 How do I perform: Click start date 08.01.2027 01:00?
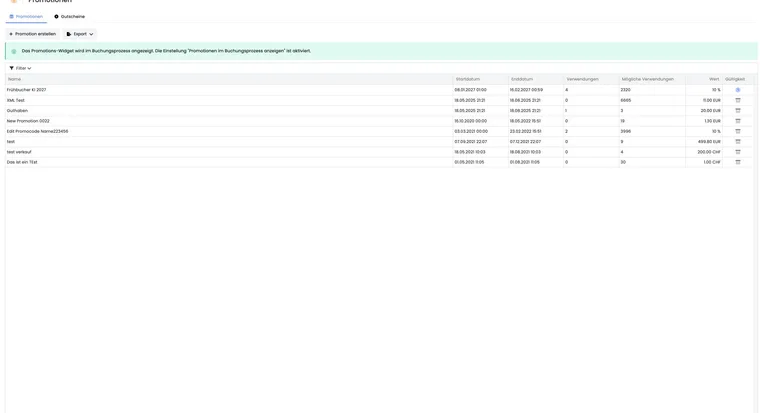[x=471, y=90]
